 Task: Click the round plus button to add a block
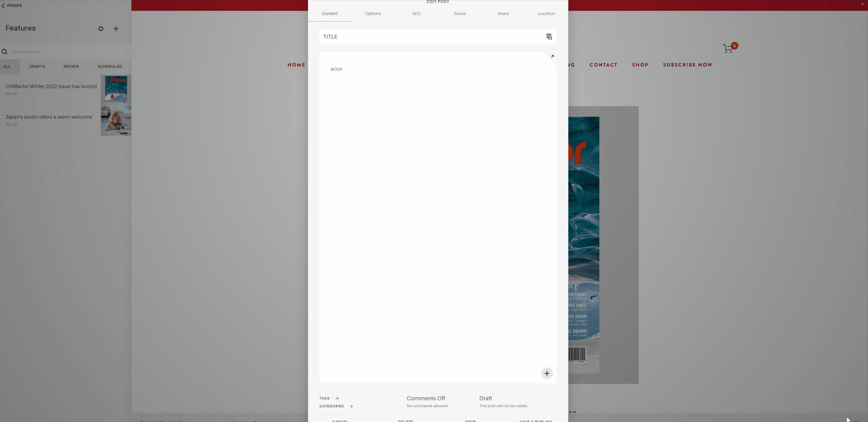(547, 373)
